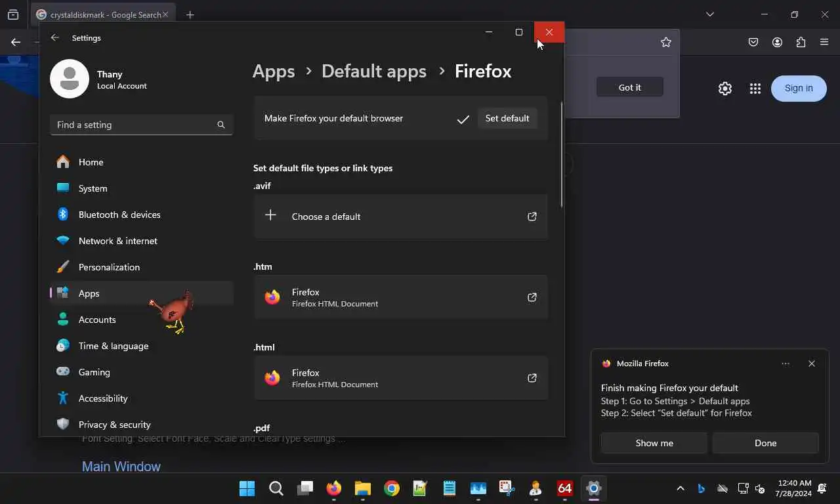This screenshot has height=504, width=840.
Task: Open the notification options three-dot menu
Action: 786,364
